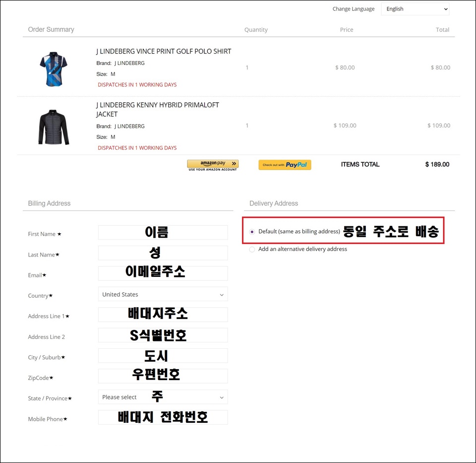Check out with PayPal button

tap(285, 165)
